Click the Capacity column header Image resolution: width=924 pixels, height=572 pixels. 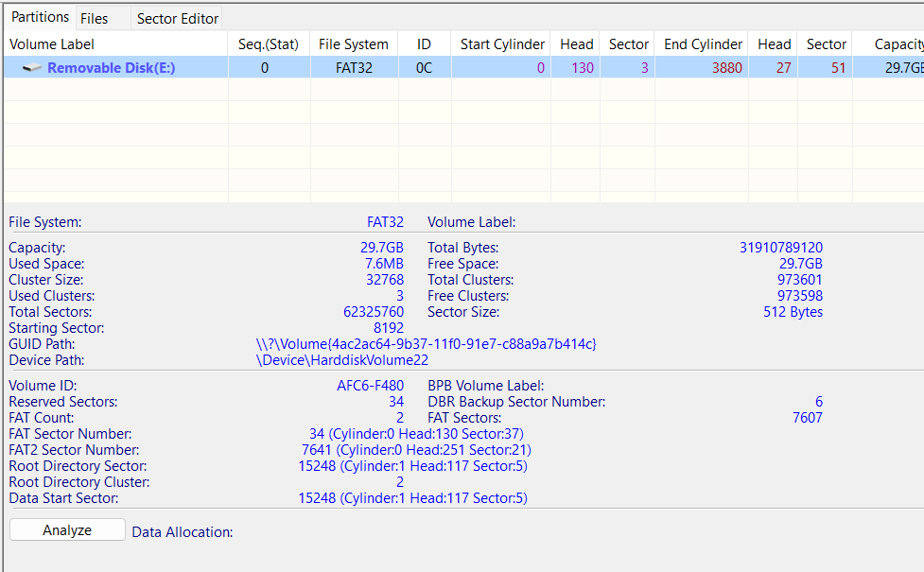tap(898, 44)
